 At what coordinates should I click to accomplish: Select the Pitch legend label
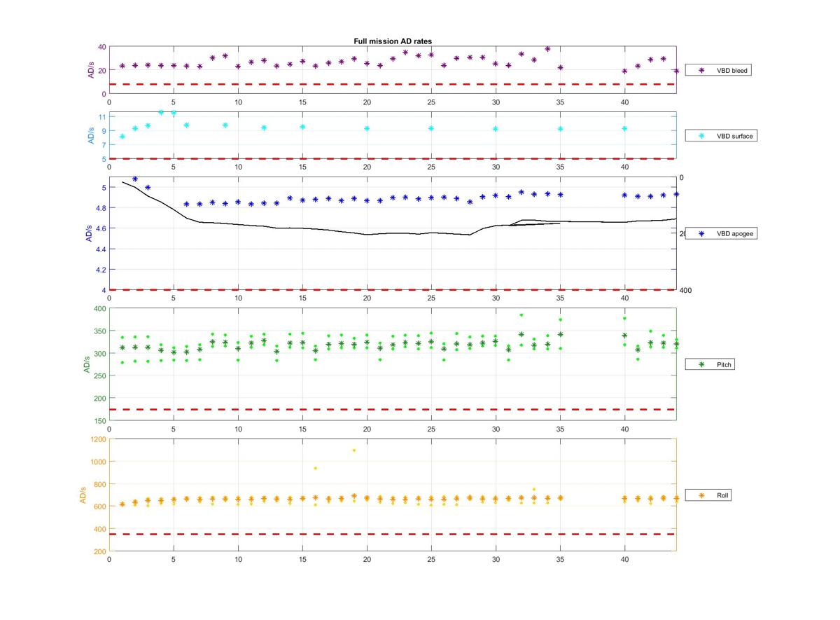(x=724, y=365)
